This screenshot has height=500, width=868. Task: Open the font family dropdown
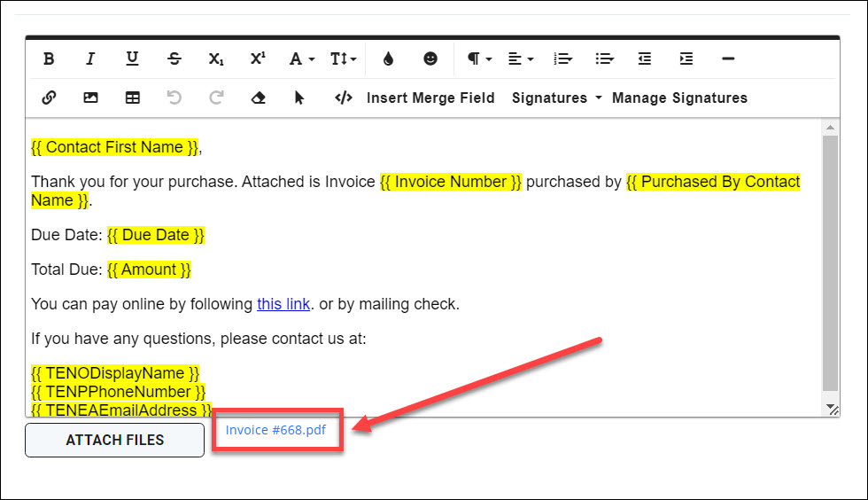(x=302, y=59)
